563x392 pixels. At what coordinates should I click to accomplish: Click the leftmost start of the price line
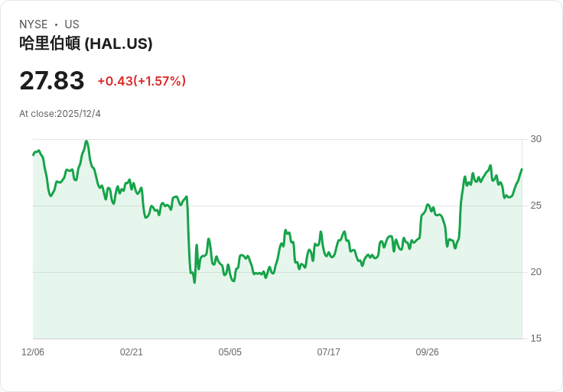point(34,154)
